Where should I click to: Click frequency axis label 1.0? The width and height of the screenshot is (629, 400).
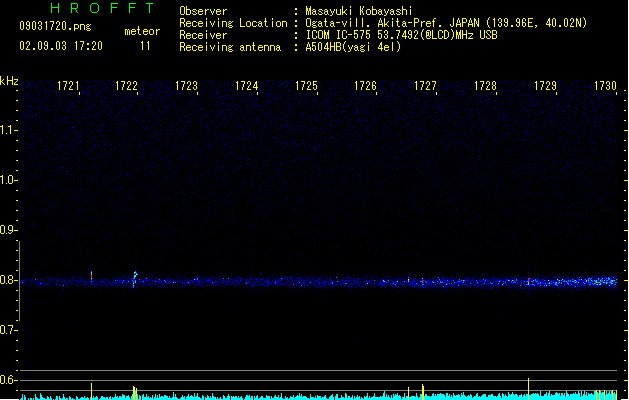pyautogui.click(x=8, y=180)
